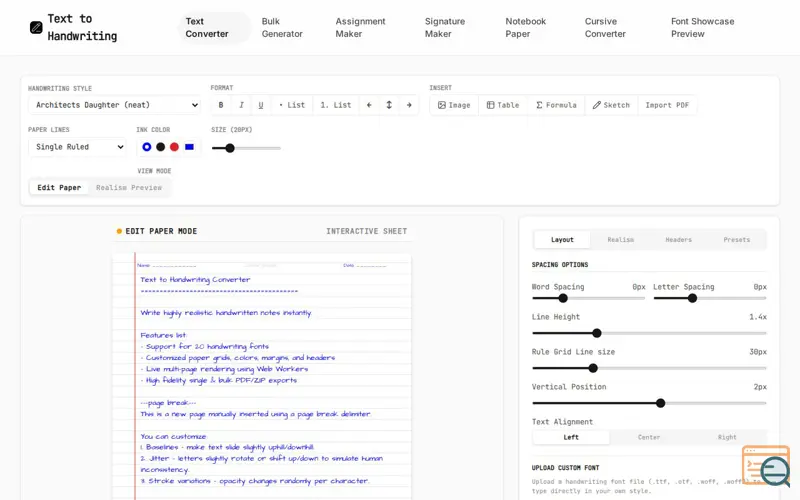Select the blue ink color
This screenshot has width=800, height=500.
tap(146, 147)
